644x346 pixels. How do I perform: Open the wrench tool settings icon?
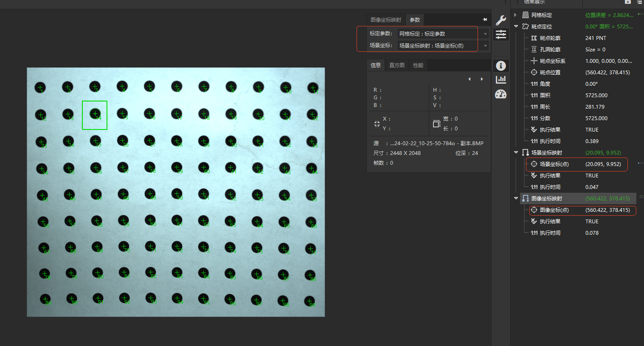pos(501,20)
